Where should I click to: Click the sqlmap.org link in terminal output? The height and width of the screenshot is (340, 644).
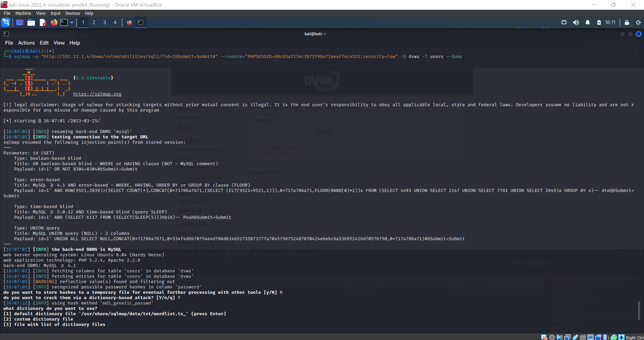point(97,94)
